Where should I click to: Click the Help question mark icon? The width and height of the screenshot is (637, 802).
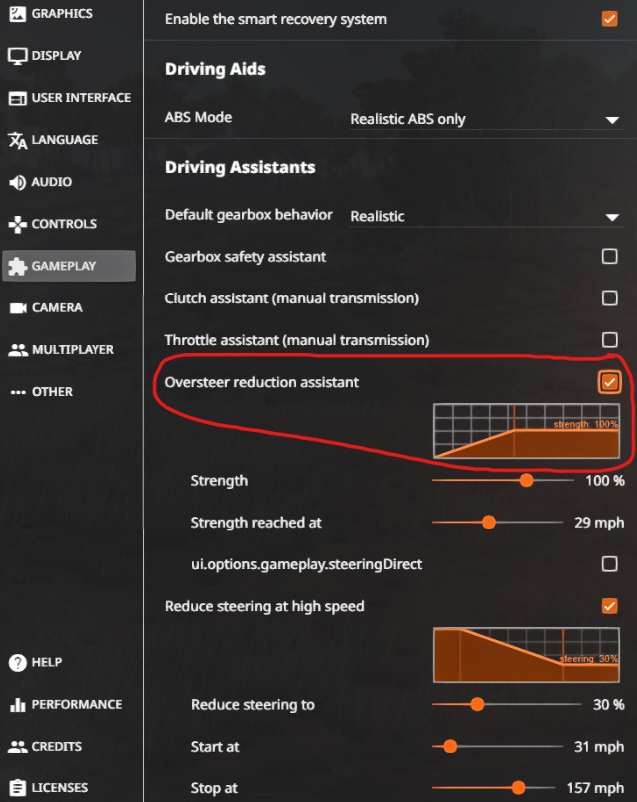point(17,662)
